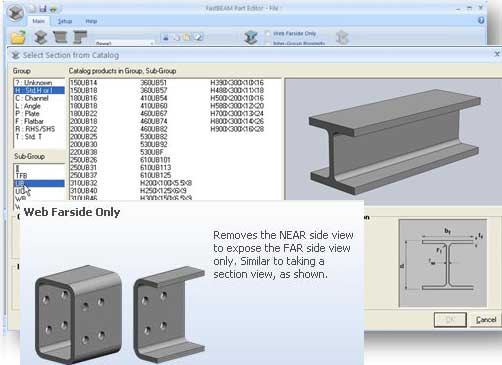Image resolution: width=502 pixels, height=365 pixels.
Task: Switch to the Setup ribbon tab
Action: [65, 21]
